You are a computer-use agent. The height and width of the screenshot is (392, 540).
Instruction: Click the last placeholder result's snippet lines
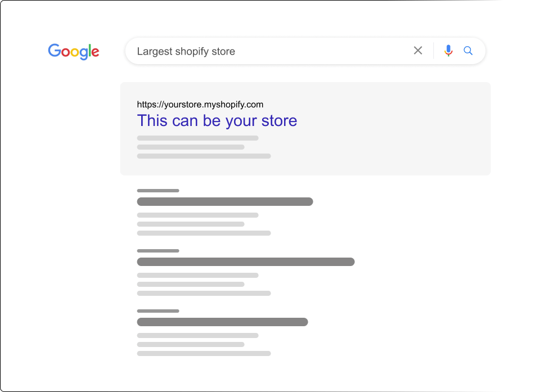click(x=198, y=344)
